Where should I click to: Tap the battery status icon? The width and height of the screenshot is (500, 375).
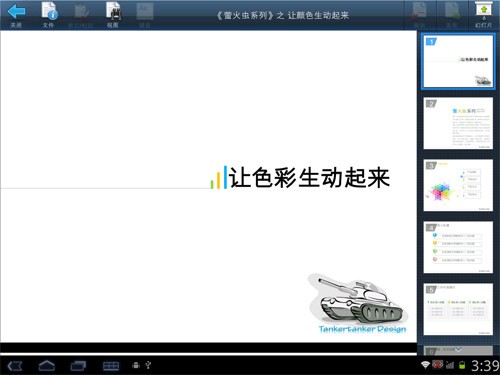(462, 365)
